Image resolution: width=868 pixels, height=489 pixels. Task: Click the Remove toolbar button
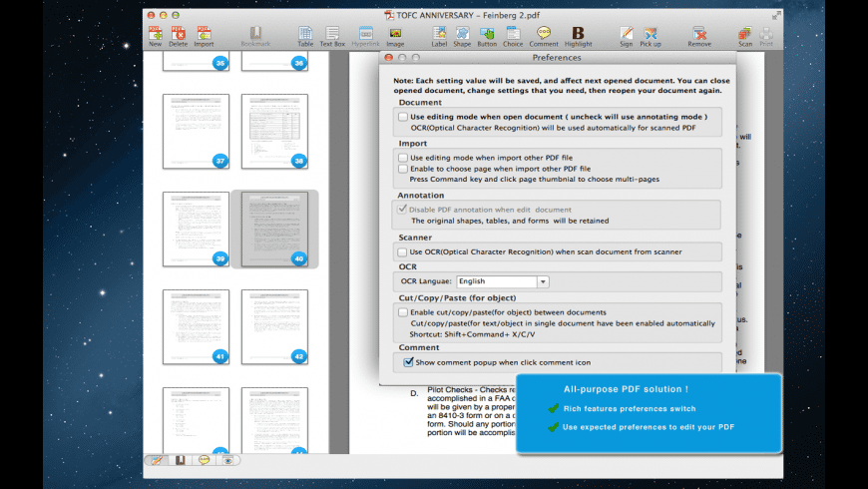coord(699,35)
